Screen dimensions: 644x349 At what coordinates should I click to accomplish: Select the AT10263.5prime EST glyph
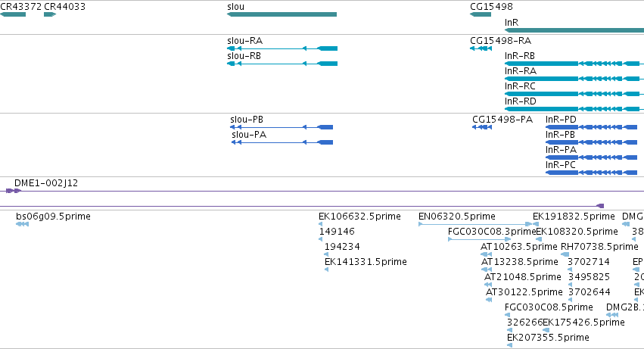coord(487,254)
